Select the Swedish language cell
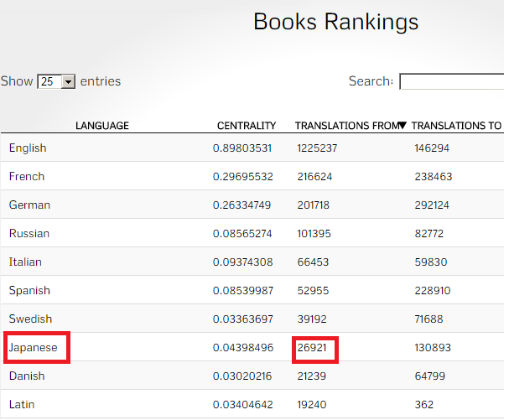 pos(30,319)
